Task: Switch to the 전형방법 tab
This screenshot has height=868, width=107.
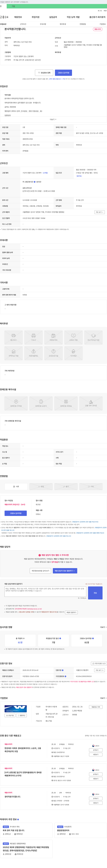Action: (83, 24)
